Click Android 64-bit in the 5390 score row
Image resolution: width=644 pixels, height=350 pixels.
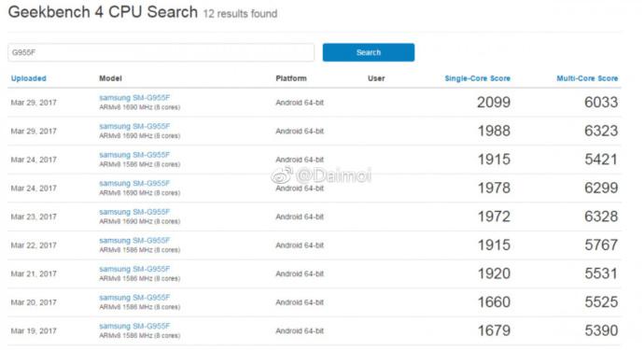point(300,330)
